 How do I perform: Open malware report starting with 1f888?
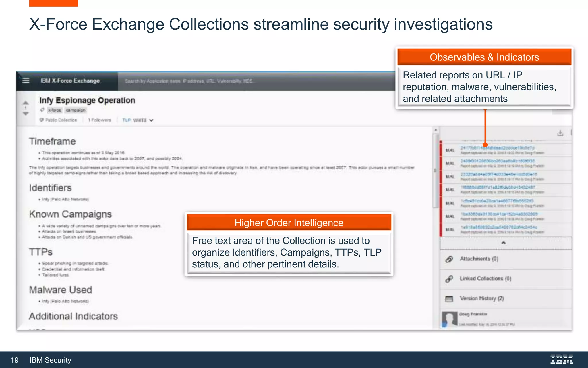coord(498,187)
